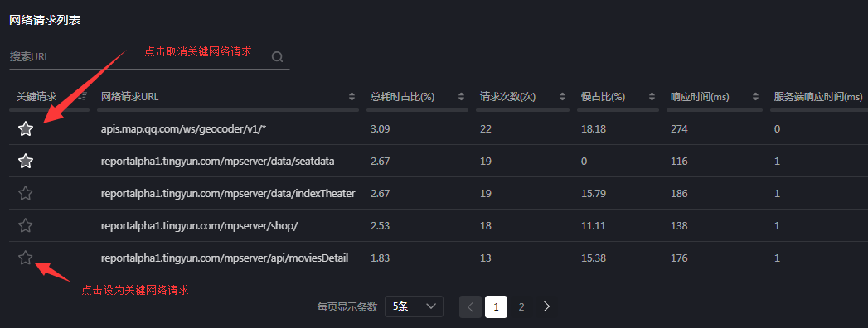Viewport: 868px width, 328px height.
Task: Click the search magnifier icon
Action: point(278,57)
